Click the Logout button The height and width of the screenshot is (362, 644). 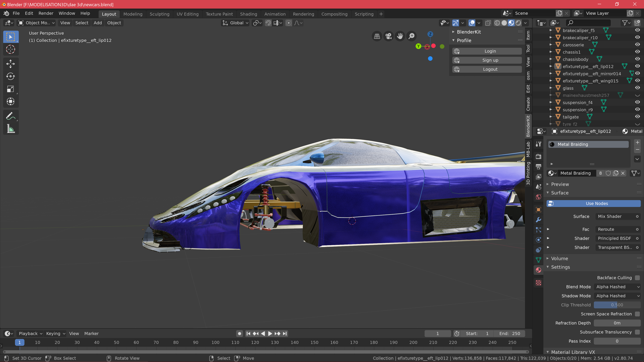(x=487, y=69)
